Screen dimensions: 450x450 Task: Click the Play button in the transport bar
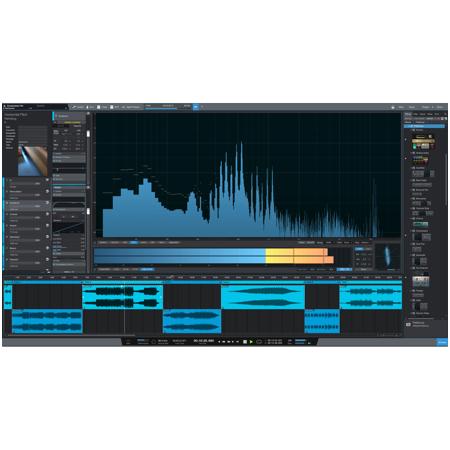pyautogui.click(x=251, y=341)
